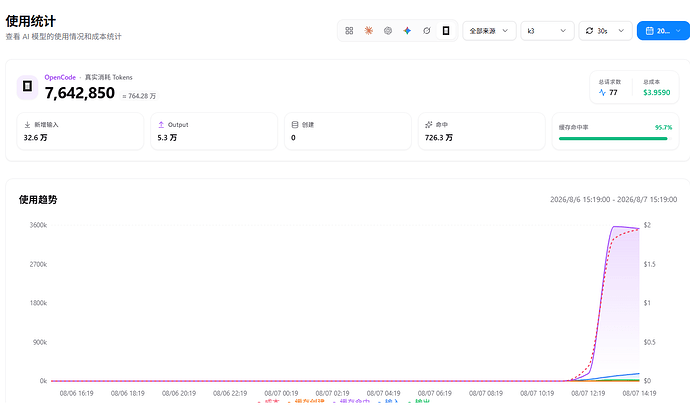690x408 pixels.
Task: Click the $0.5 right axis label
Action: (x=650, y=342)
